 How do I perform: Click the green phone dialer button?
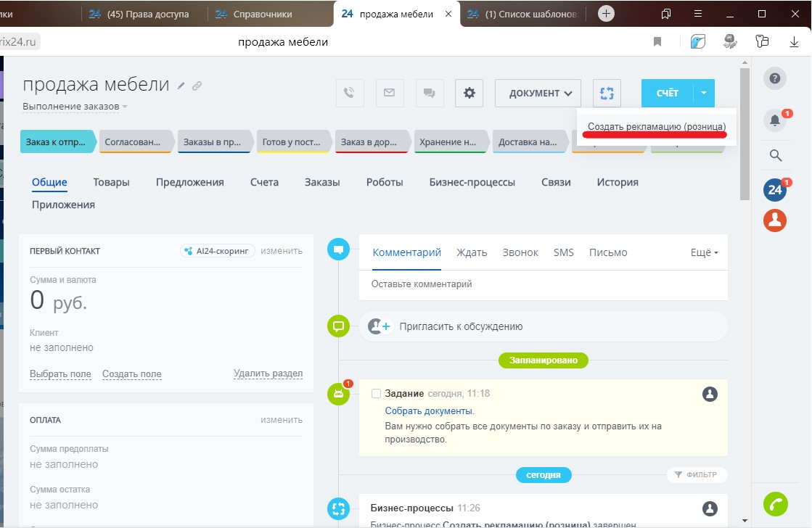(775, 503)
